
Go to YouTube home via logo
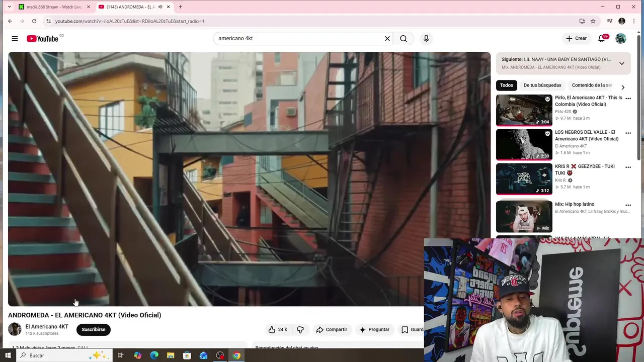tap(42, 39)
